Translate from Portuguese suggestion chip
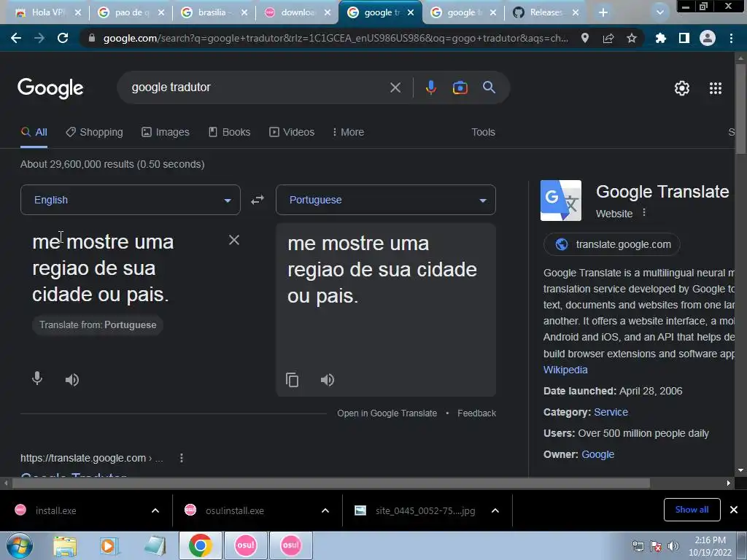The height and width of the screenshot is (560, 747). [x=98, y=324]
